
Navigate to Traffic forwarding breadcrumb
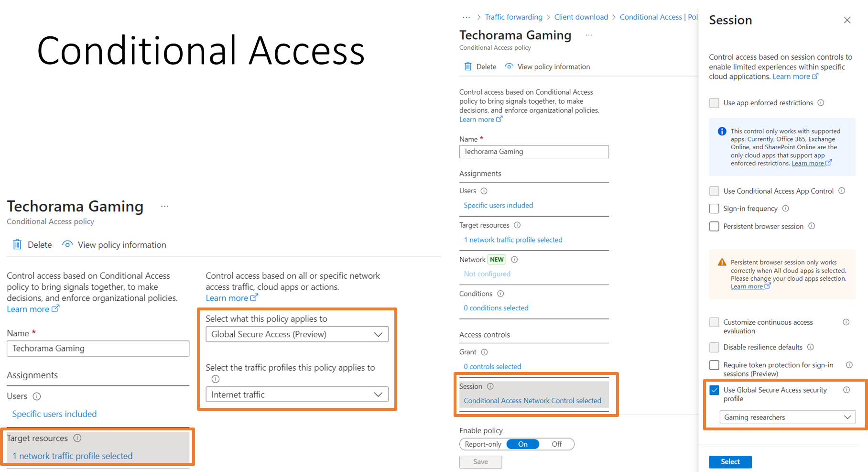click(x=513, y=17)
